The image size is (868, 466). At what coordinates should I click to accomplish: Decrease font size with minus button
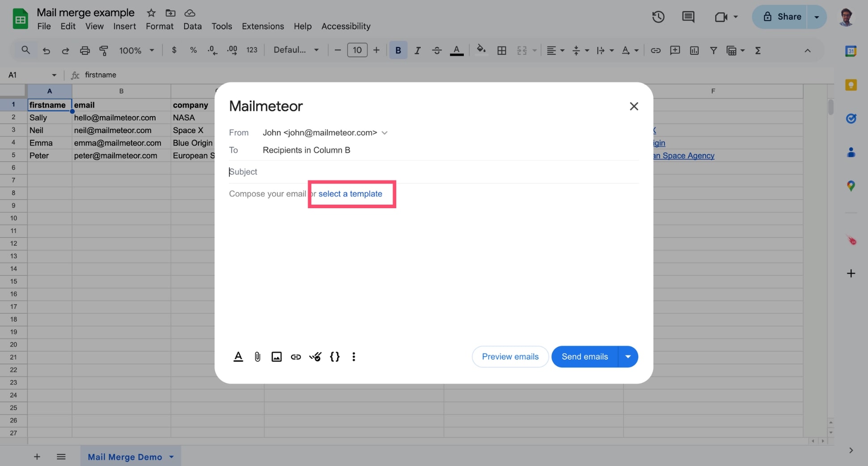(338, 50)
